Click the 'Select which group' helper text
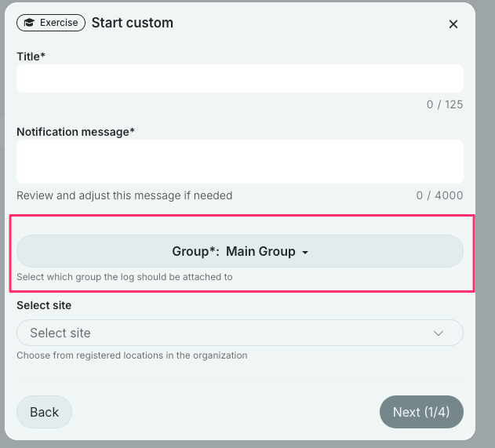The height and width of the screenshot is (448, 495). [x=124, y=277]
